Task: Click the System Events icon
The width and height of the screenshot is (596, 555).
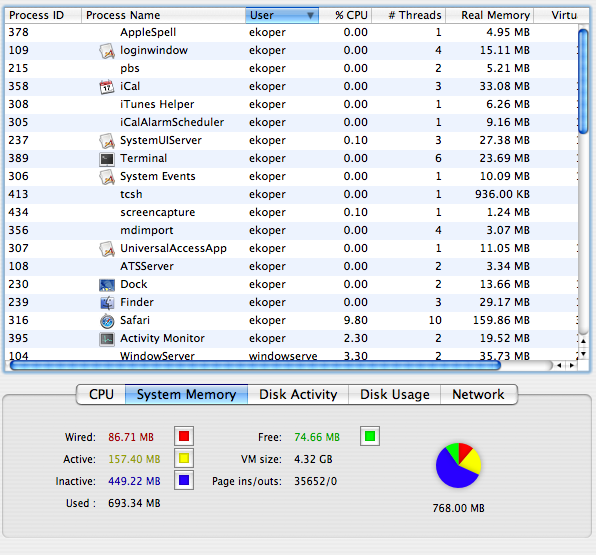Action: (107, 177)
